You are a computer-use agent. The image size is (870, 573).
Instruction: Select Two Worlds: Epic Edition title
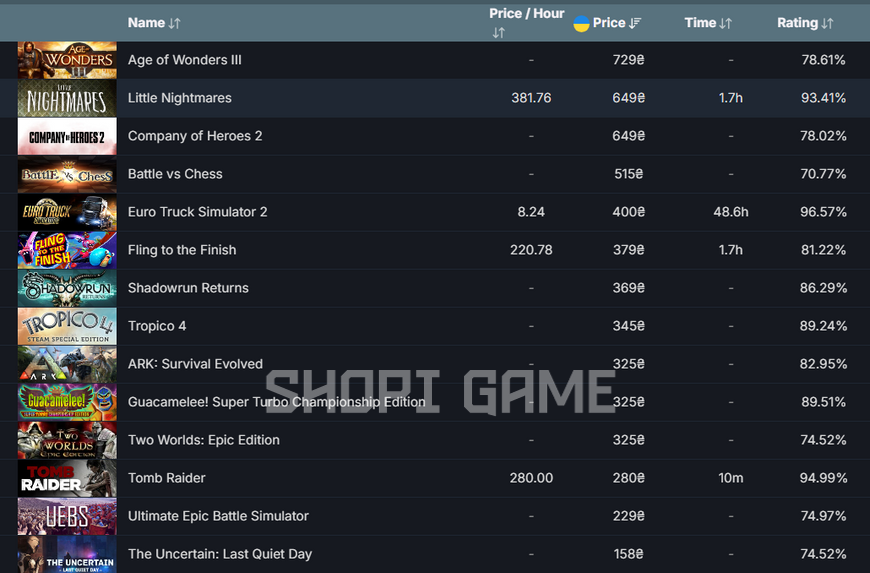[204, 440]
